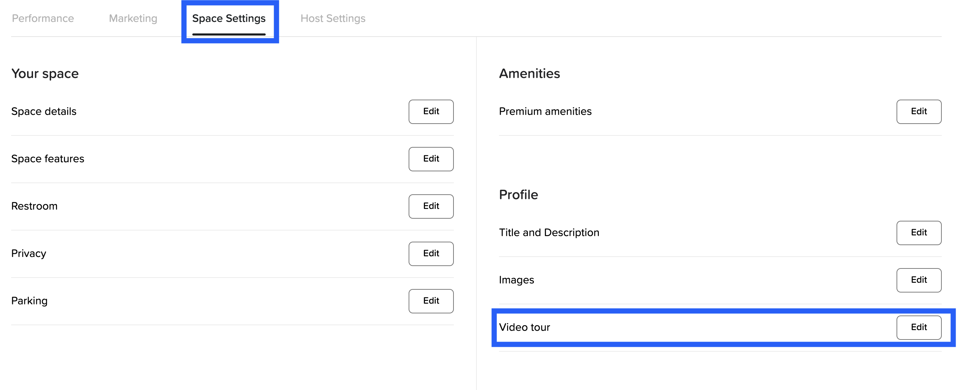The width and height of the screenshot is (980, 390).
Task: Switch to the Performance tab
Action: tap(43, 18)
